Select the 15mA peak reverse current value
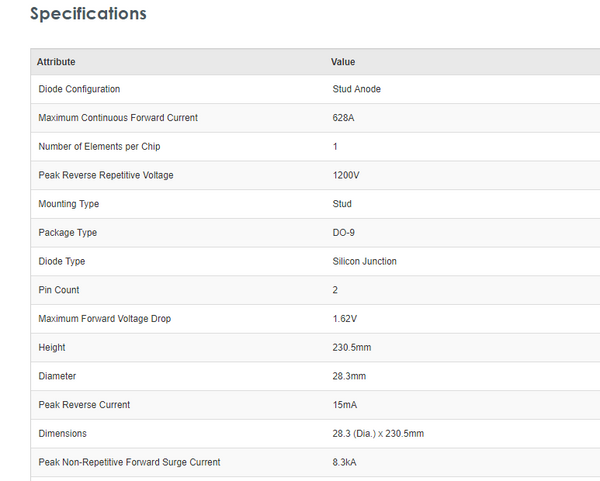This screenshot has width=600, height=481. click(345, 405)
